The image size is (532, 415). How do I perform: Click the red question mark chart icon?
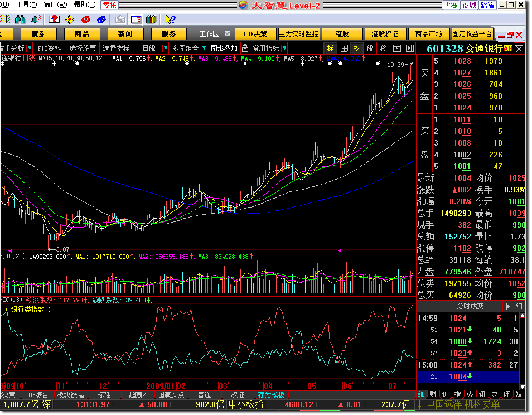(54, 20)
